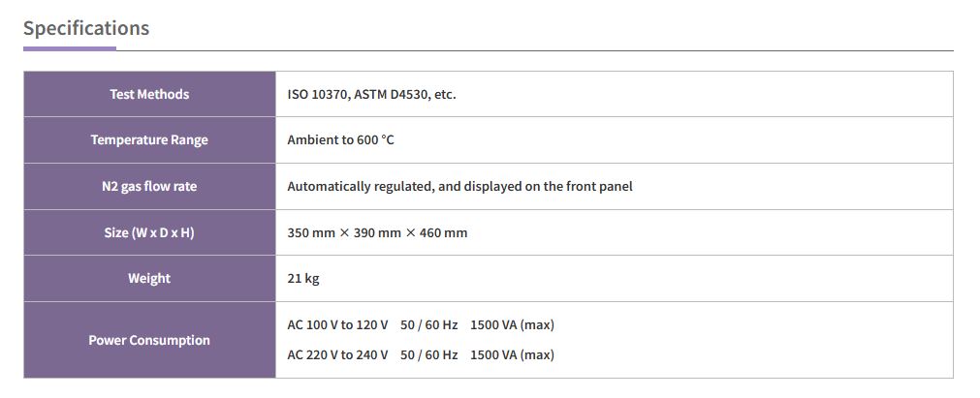Click the 460 mm height value

[443, 232]
